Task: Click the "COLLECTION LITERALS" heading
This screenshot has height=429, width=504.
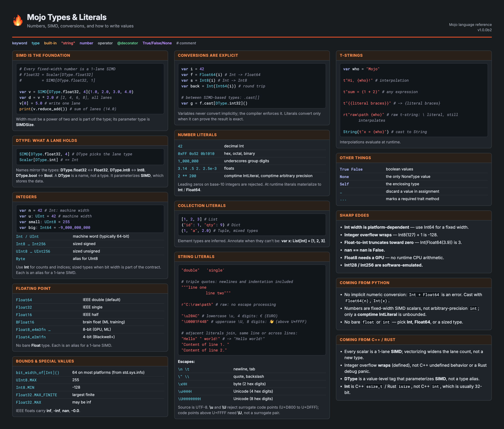Action: [x=202, y=206]
